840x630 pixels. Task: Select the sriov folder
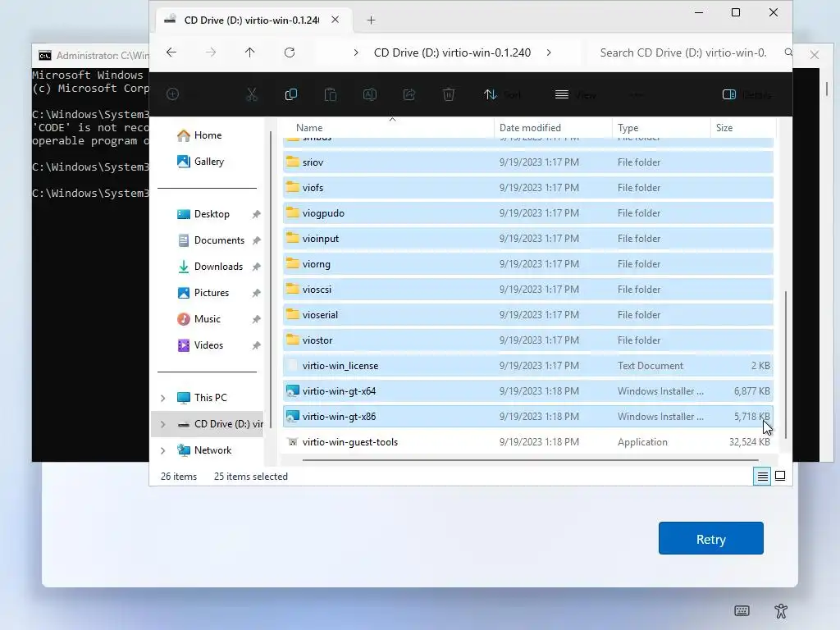point(527,162)
